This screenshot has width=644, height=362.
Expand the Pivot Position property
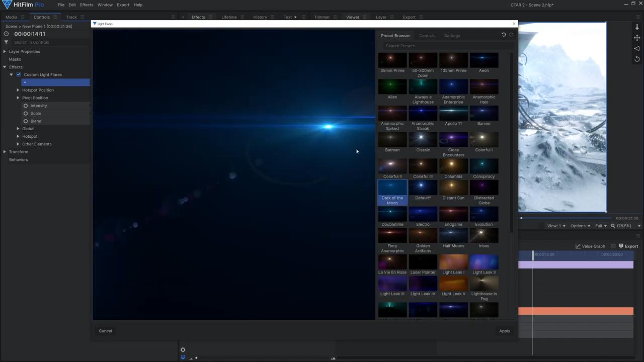tap(18, 98)
